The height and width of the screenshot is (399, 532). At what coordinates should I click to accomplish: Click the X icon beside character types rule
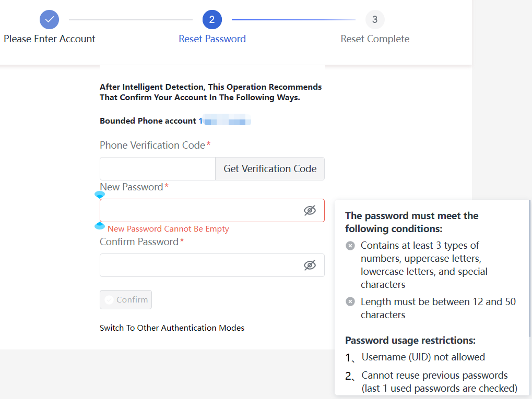(x=350, y=246)
